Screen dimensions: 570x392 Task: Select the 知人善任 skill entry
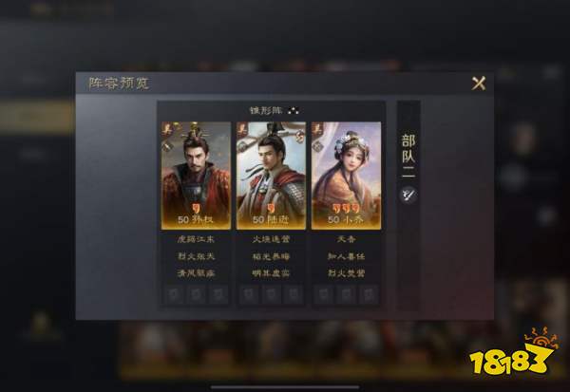coord(346,256)
